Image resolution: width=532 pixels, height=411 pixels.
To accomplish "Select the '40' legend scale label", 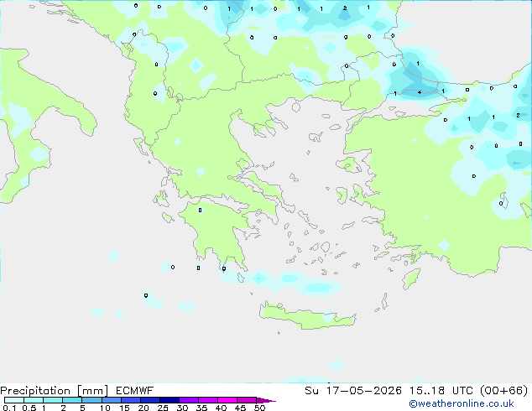I will coord(221,408).
